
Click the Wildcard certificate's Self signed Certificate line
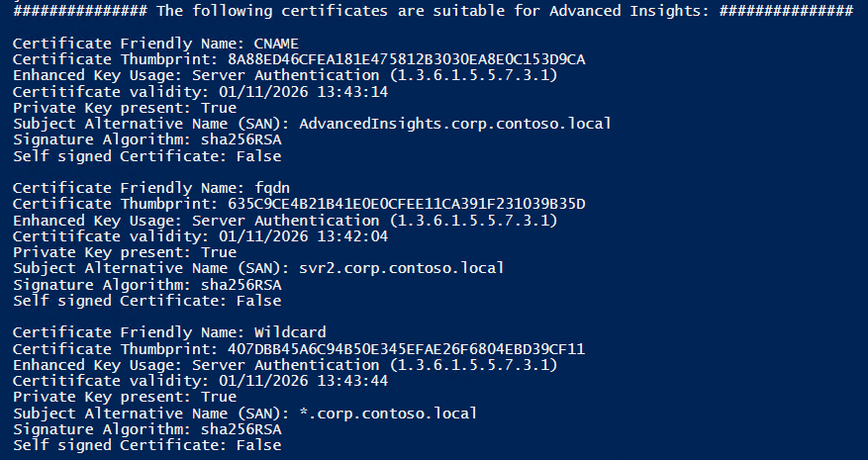tap(146, 444)
